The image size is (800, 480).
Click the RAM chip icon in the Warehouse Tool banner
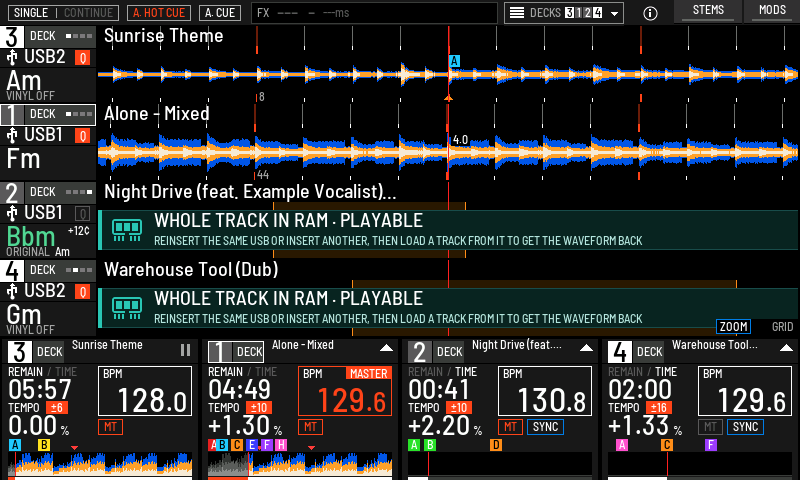coord(127,308)
